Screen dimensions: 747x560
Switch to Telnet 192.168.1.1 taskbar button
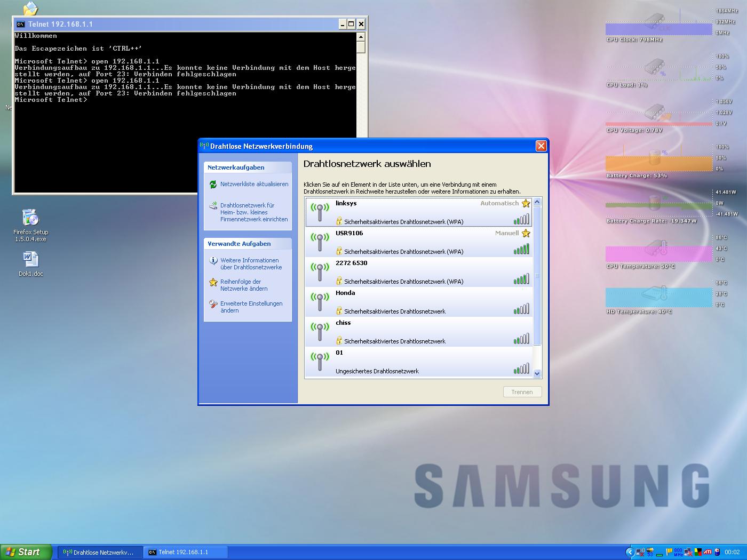(x=185, y=552)
